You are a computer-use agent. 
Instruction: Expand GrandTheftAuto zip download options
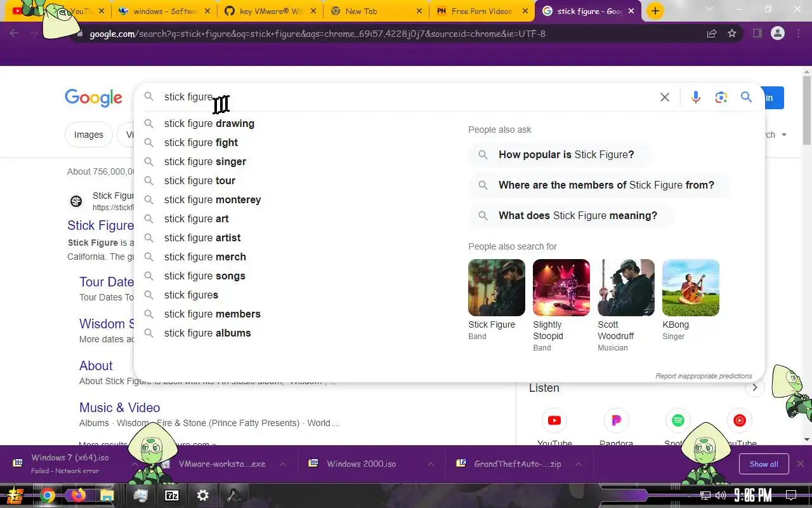point(579,464)
